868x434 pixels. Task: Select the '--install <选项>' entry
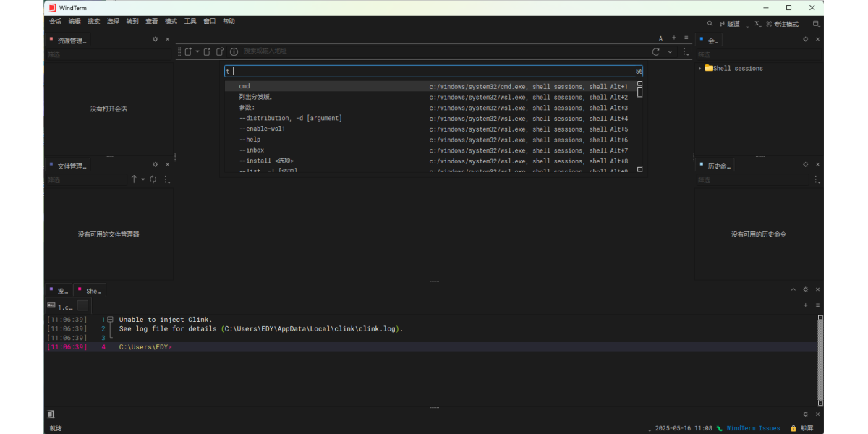[x=430, y=161]
